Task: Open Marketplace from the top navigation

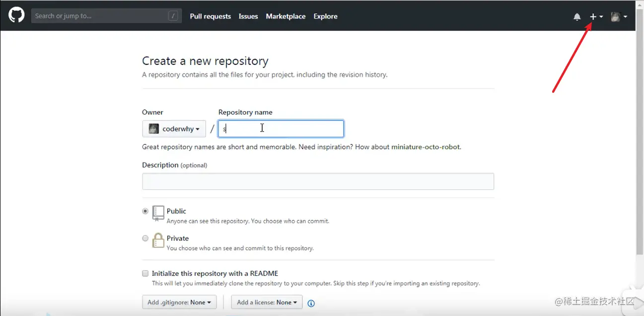Action: [286, 16]
